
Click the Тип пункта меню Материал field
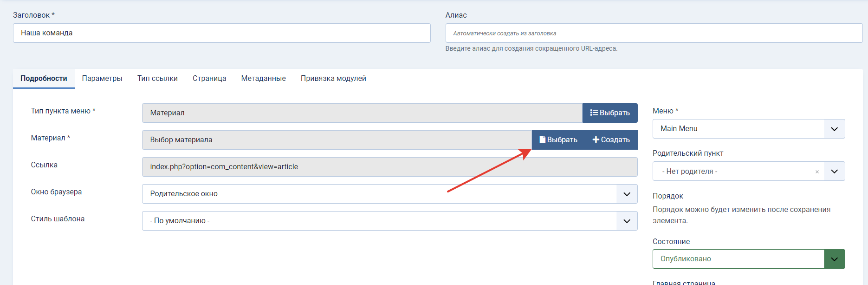click(362, 113)
